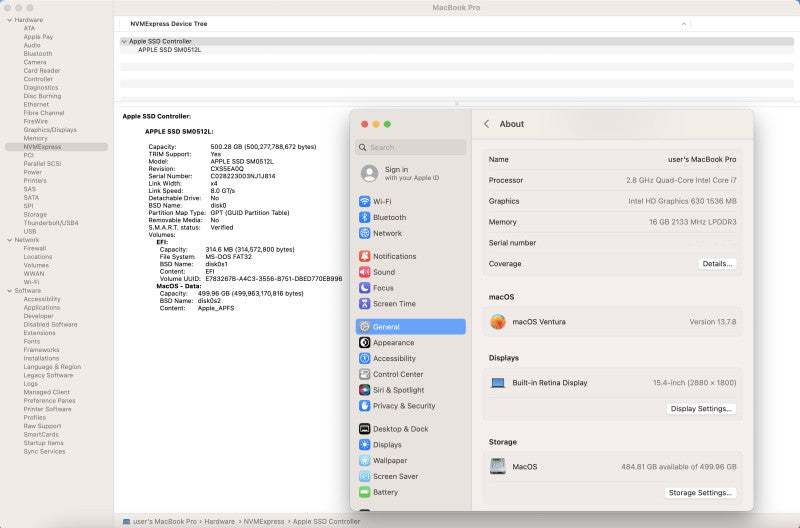
Task: Go back with the chevron next to About
Action: 486,124
